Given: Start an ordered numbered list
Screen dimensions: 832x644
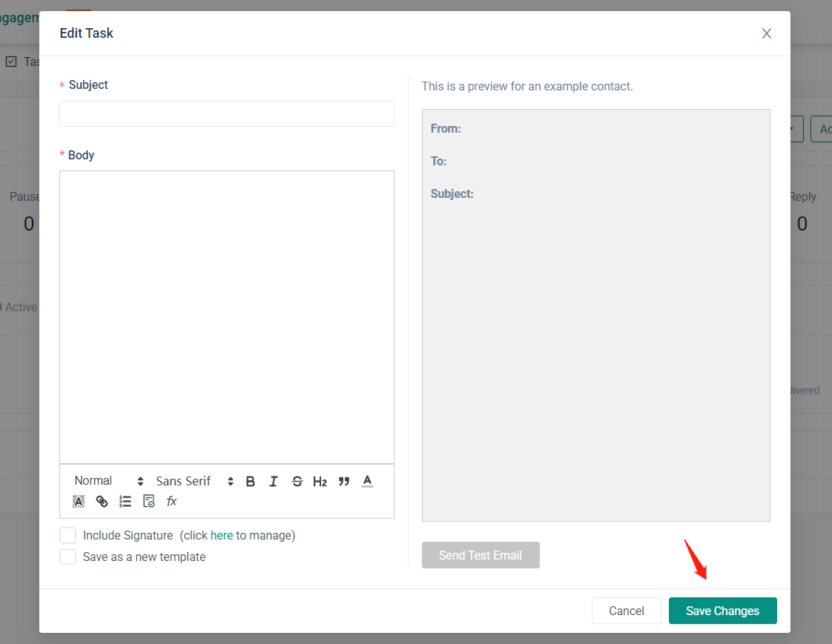Looking at the screenshot, I should (x=125, y=502).
